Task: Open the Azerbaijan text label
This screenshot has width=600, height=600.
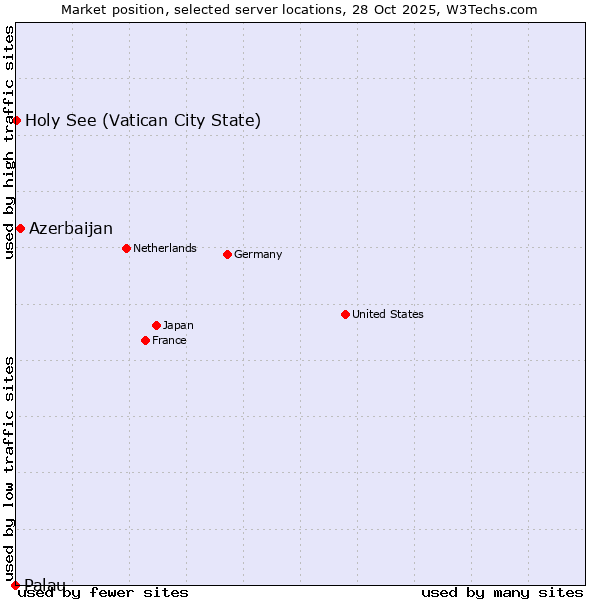Action: 71,229
